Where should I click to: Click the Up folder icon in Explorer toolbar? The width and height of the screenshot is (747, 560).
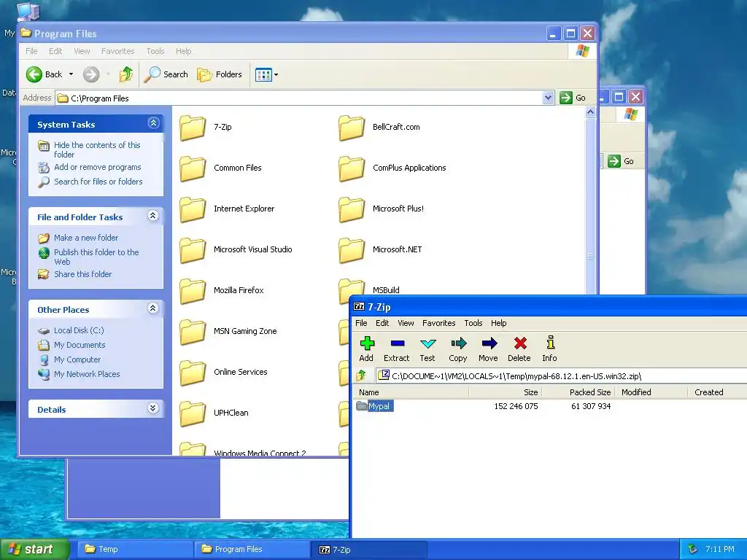[x=125, y=74]
